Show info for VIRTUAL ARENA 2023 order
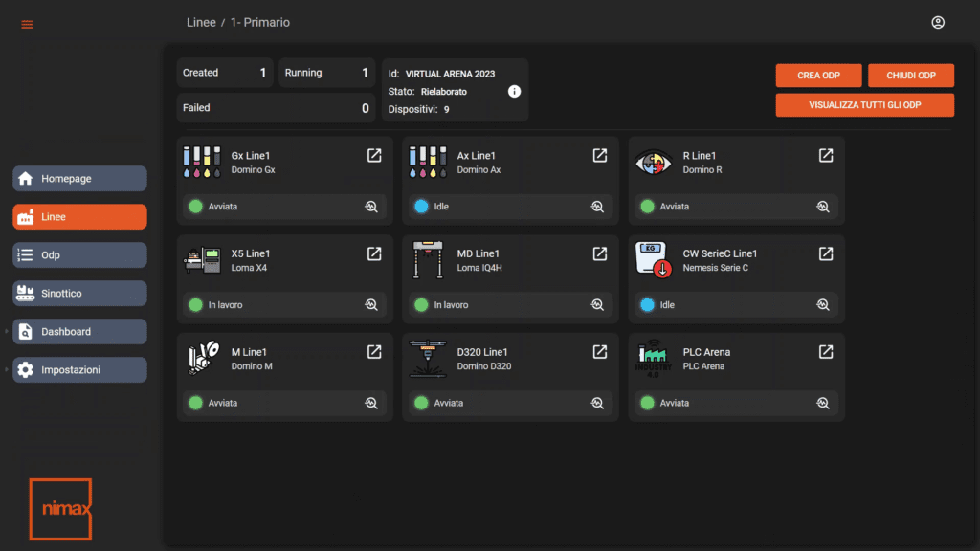This screenshot has height=551, width=980. pyautogui.click(x=514, y=91)
